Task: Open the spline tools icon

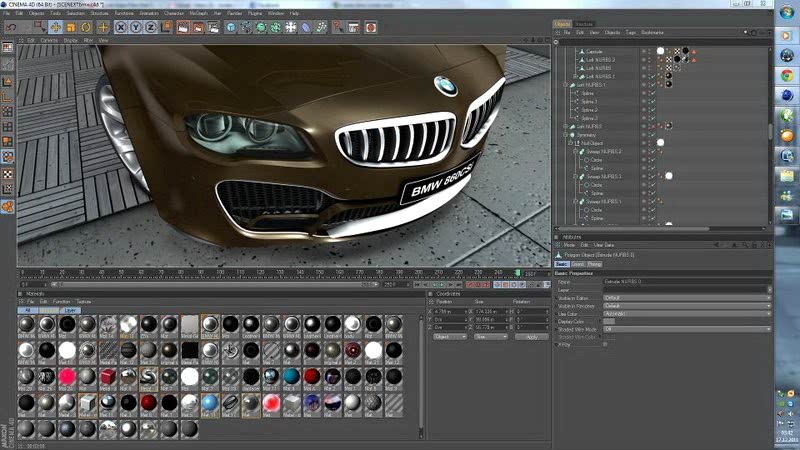Action: click(x=246, y=27)
